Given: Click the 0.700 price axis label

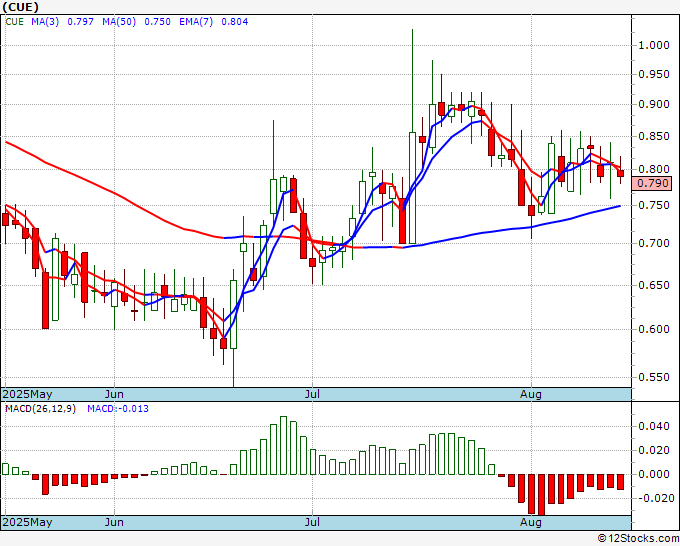Looking at the screenshot, I should click(x=654, y=243).
